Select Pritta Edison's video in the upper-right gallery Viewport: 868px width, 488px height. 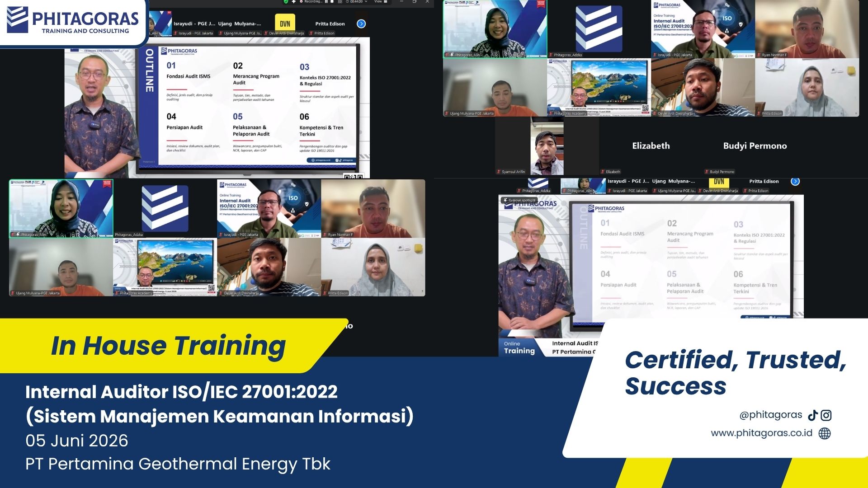coord(807,87)
